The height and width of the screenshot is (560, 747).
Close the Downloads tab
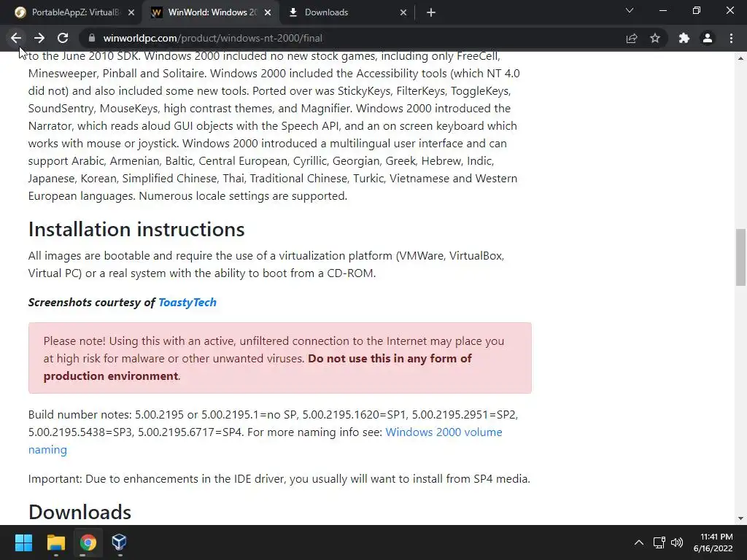(x=403, y=12)
